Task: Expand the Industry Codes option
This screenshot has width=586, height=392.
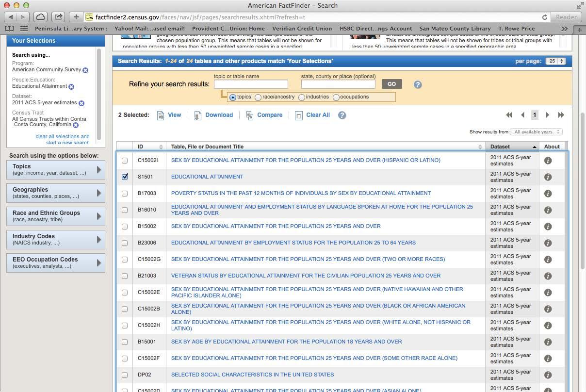Action: pyautogui.click(x=56, y=240)
